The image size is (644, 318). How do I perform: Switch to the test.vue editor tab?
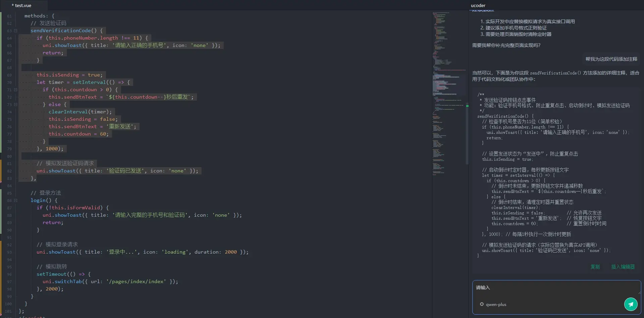[23, 5]
